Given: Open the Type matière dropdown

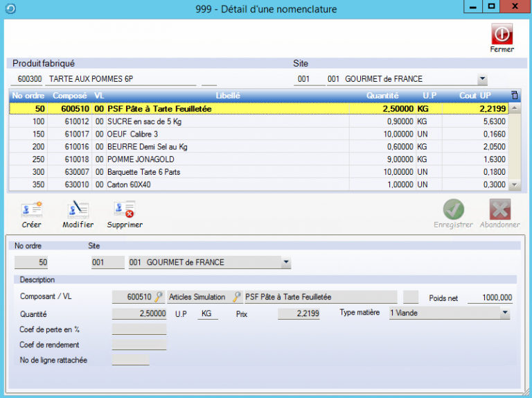Looking at the screenshot, I should [x=505, y=313].
